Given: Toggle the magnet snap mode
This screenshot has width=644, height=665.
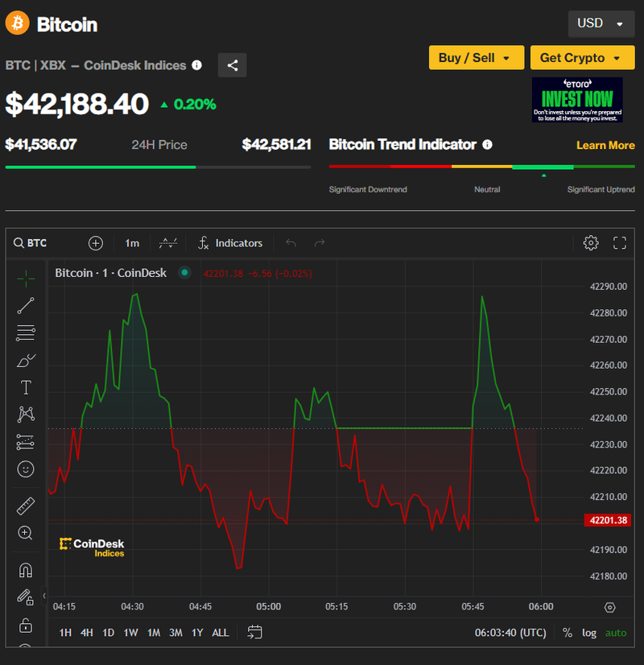Looking at the screenshot, I should pos(26,571).
